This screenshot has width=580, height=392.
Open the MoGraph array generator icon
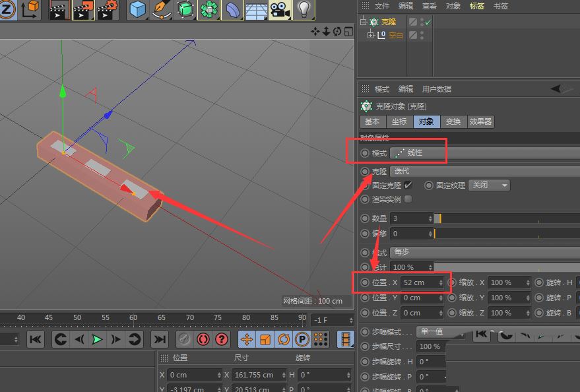click(x=209, y=9)
